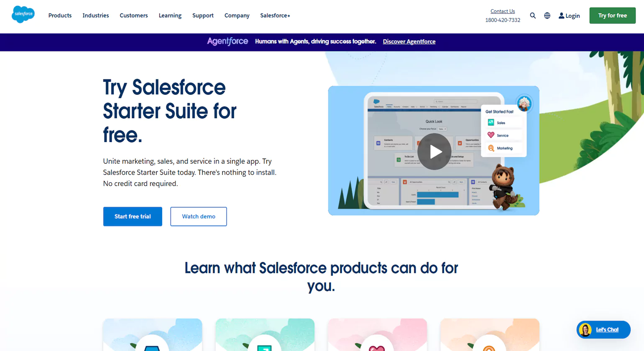This screenshot has width=644, height=351.
Task: Click Start free trial
Action: (132, 216)
